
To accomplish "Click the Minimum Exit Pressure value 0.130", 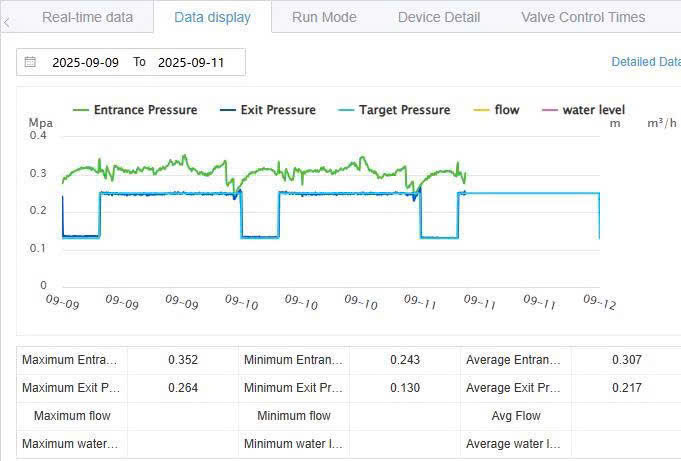I will tap(405, 388).
